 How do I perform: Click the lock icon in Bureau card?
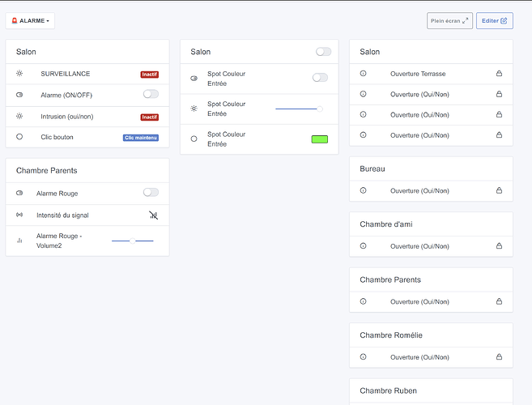tap(499, 190)
